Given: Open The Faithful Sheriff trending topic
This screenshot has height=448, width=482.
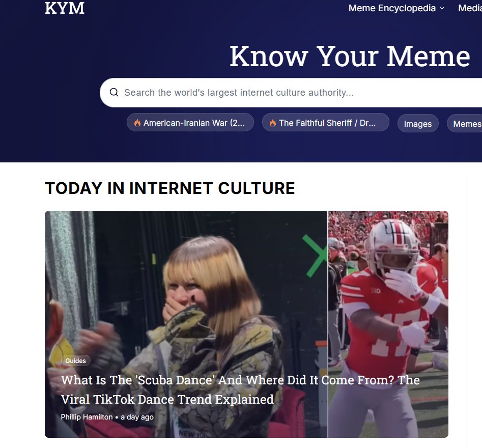Looking at the screenshot, I should (326, 122).
